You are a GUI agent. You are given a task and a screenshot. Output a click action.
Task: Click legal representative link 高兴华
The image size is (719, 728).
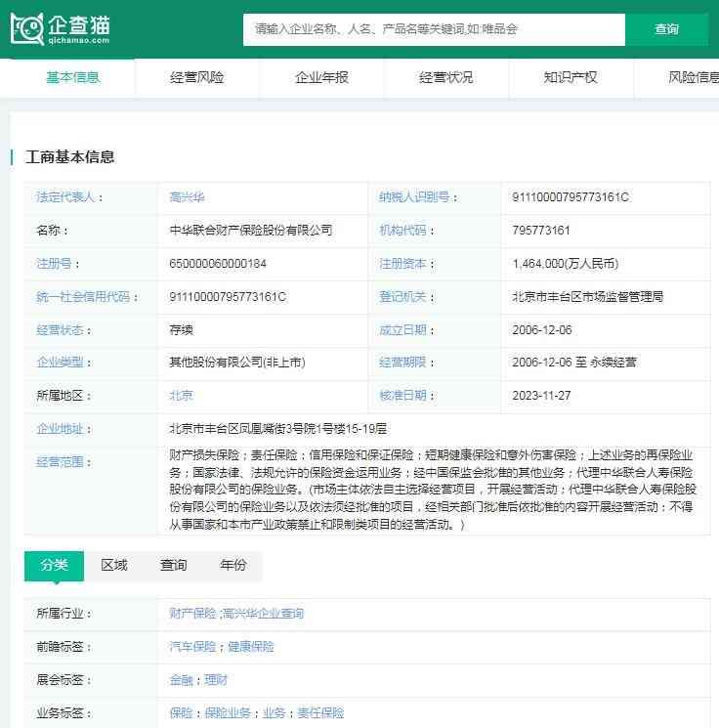pyautogui.click(x=187, y=197)
